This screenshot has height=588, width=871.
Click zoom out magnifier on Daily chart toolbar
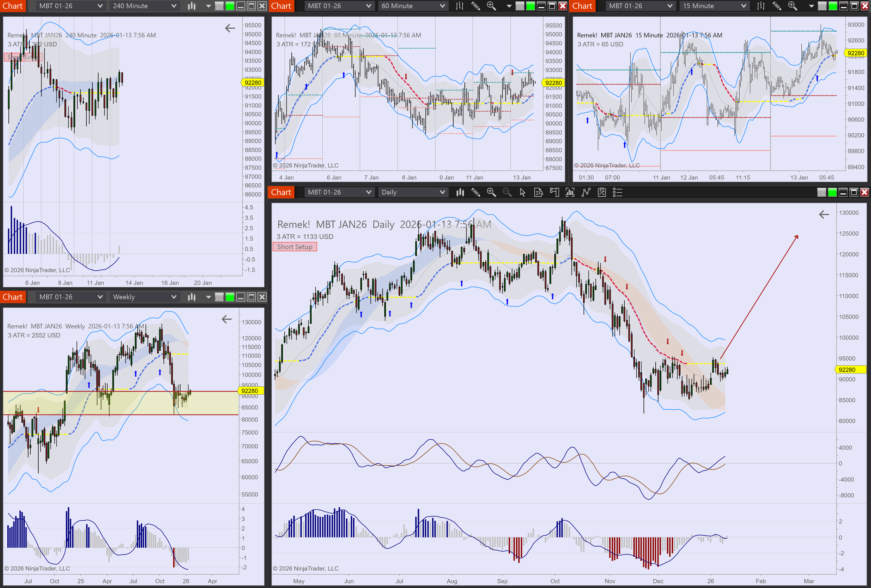pos(507,192)
